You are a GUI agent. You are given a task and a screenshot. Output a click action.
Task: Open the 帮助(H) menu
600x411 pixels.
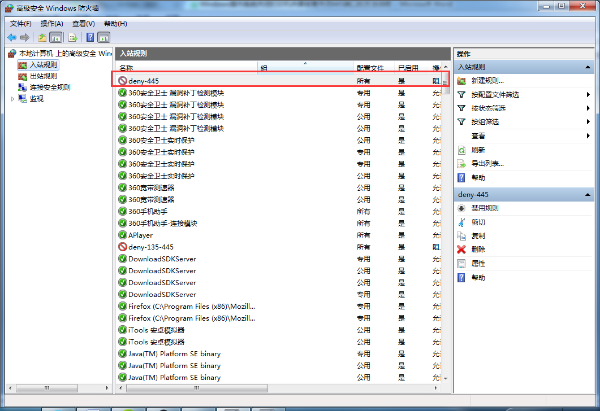point(115,24)
